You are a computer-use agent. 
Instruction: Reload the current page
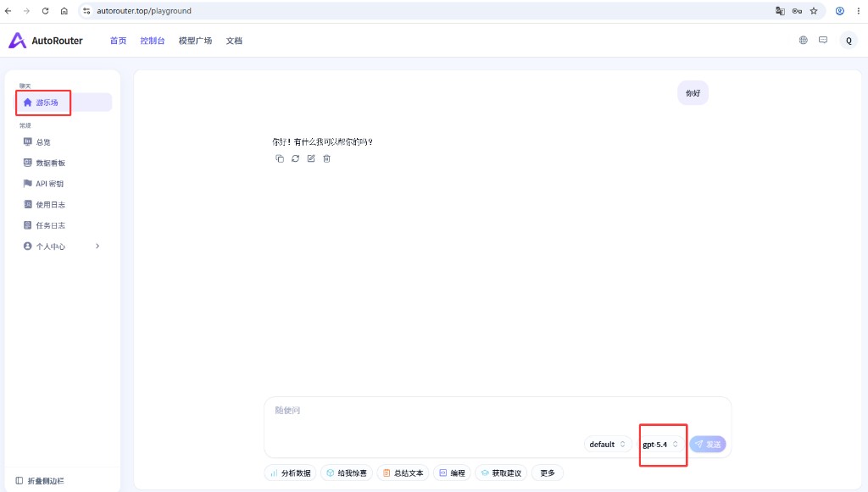pos(46,11)
